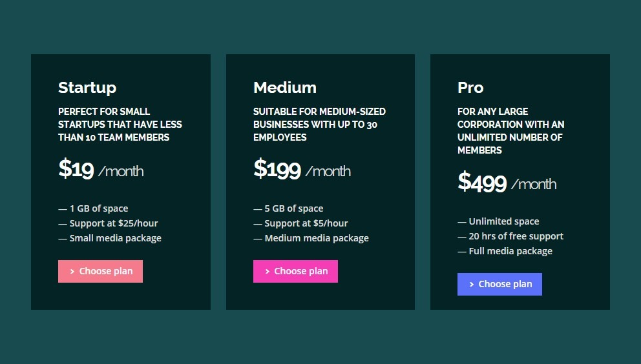Select the Startup plan heading
This screenshot has width=641, height=364.
[87, 88]
